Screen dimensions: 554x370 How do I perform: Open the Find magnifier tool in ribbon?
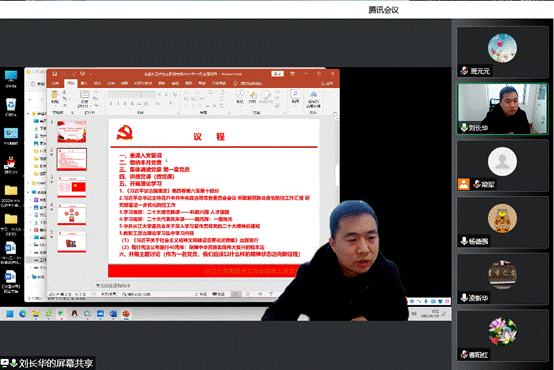pyautogui.click(x=295, y=94)
